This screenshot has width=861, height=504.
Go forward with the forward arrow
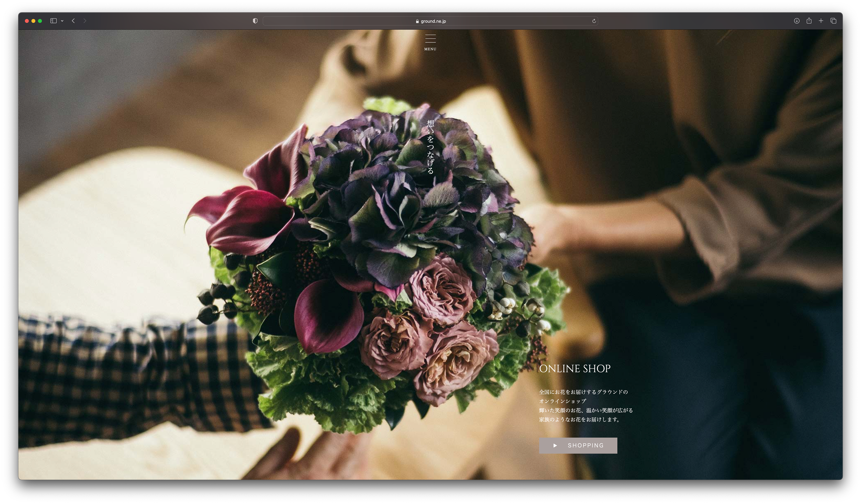(85, 21)
